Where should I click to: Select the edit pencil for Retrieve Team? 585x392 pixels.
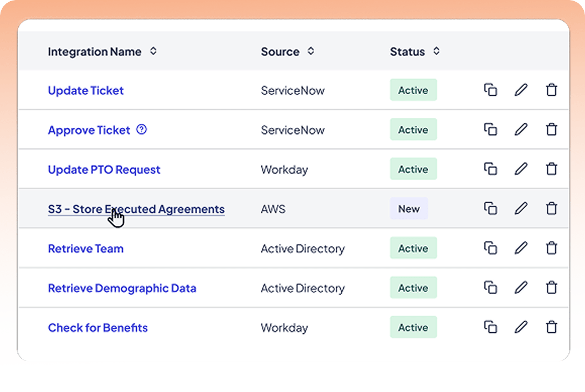[x=521, y=248]
